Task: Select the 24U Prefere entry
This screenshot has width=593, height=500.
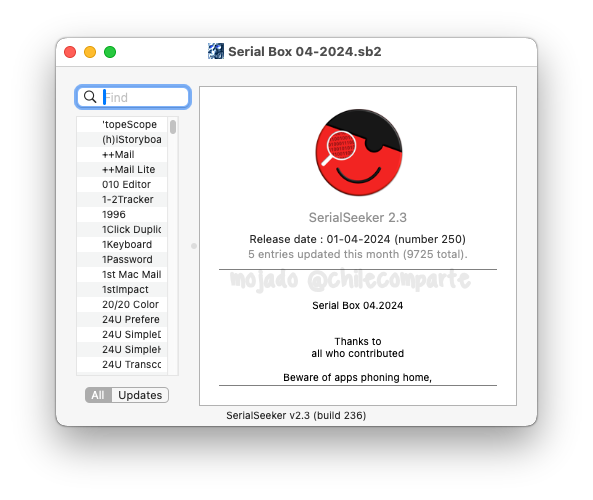Action: (122, 319)
